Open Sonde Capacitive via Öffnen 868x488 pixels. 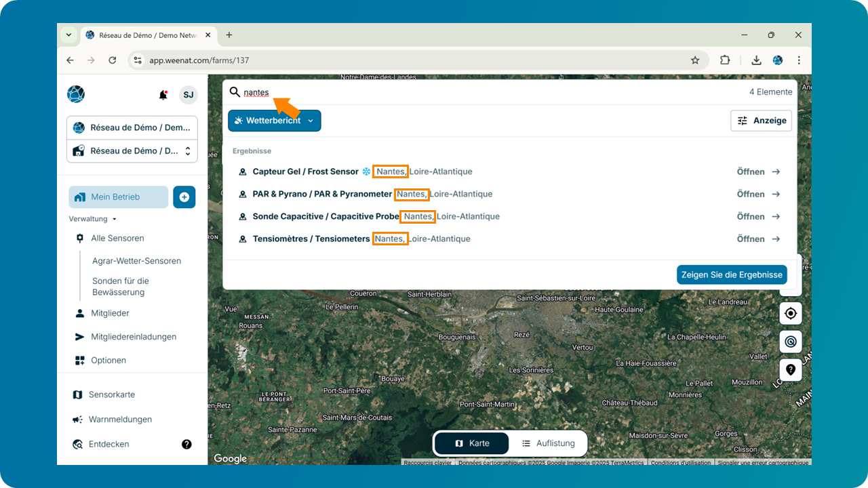758,216
